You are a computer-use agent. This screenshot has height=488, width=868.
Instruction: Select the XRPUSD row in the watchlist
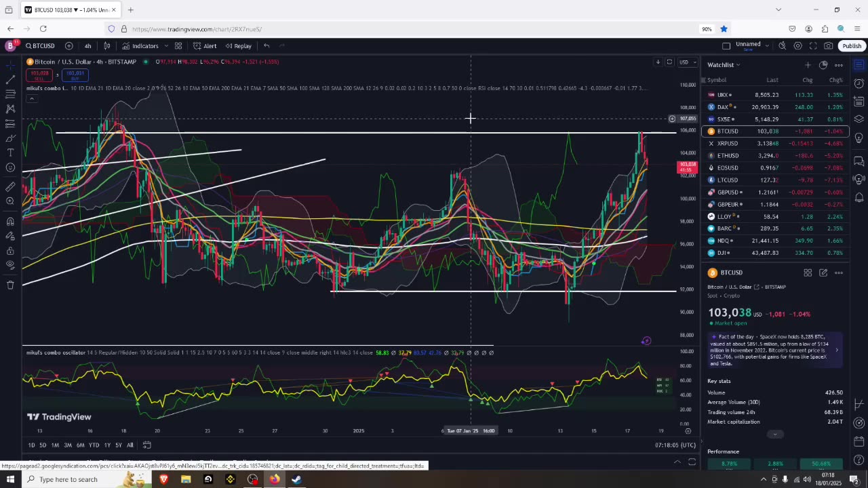click(775, 144)
